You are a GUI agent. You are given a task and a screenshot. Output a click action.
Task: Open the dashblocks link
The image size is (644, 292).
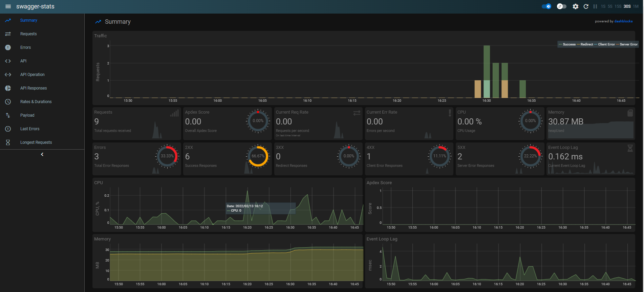click(x=623, y=21)
